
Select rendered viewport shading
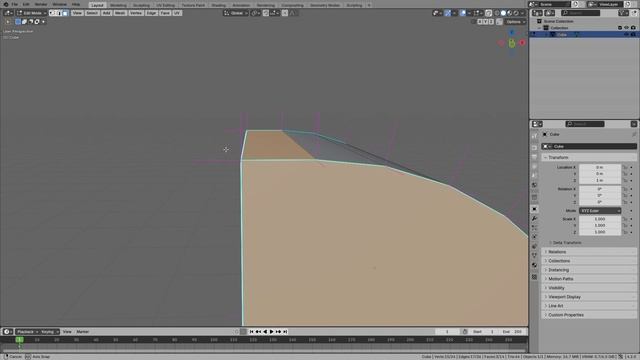point(516,13)
